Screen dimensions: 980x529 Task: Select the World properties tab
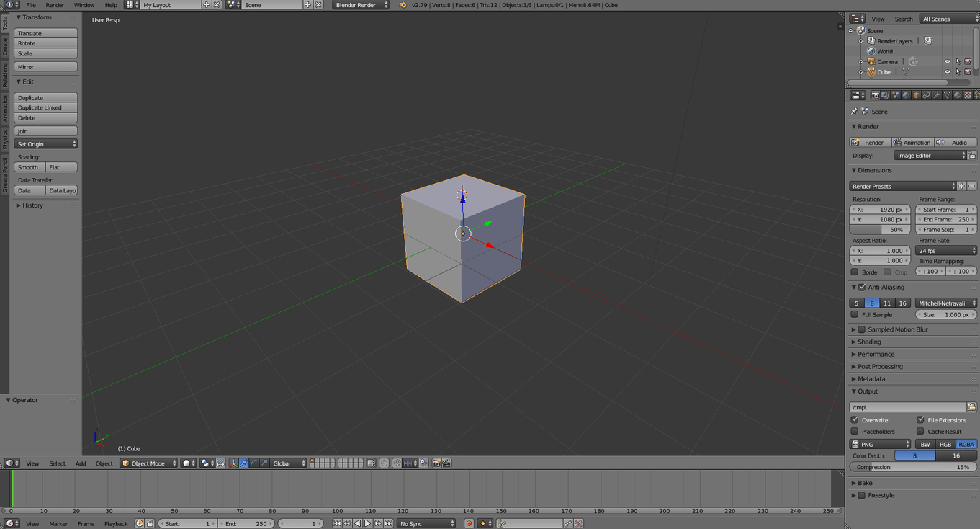906,94
